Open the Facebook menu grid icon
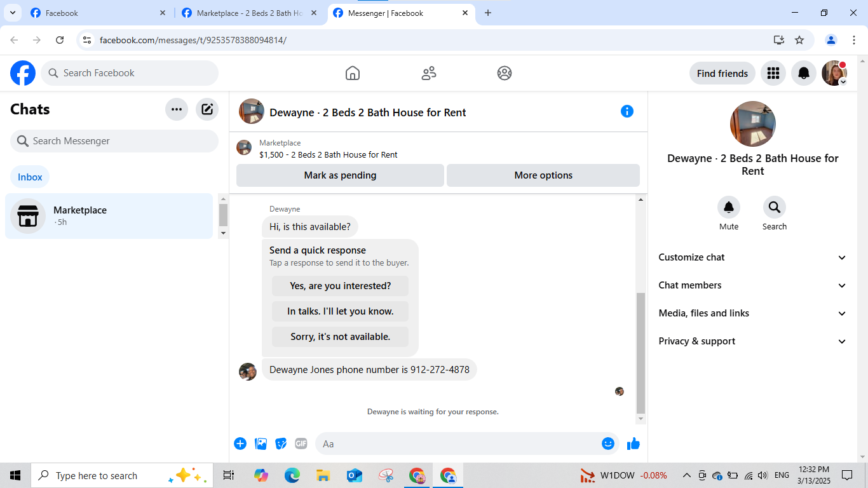The width and height of the screenshot is (868, 488). 773,73
